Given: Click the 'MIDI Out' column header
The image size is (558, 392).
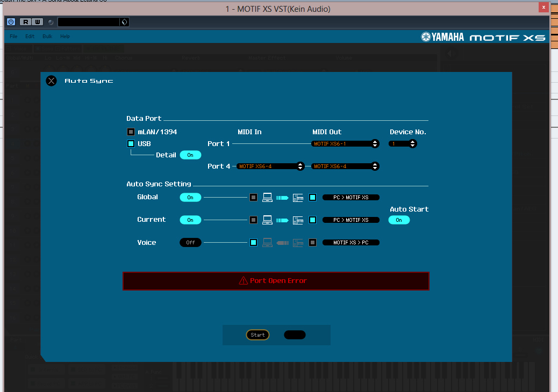Looking at the screenshot, I should tap(327, 132).
